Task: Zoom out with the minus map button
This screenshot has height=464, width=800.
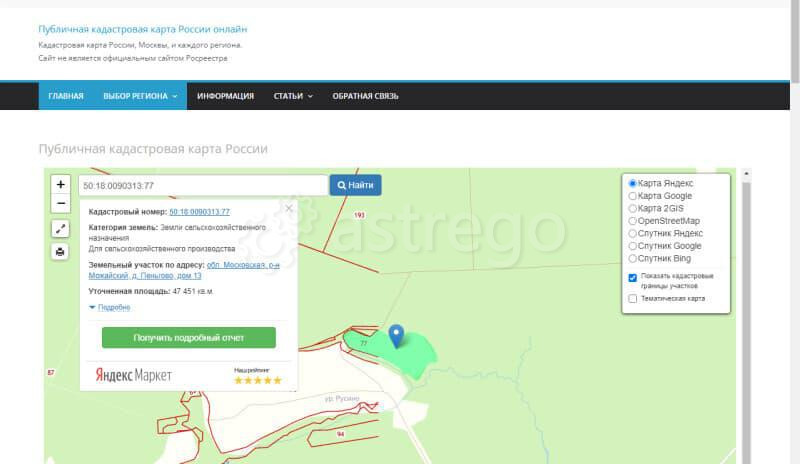Action: 61,203
